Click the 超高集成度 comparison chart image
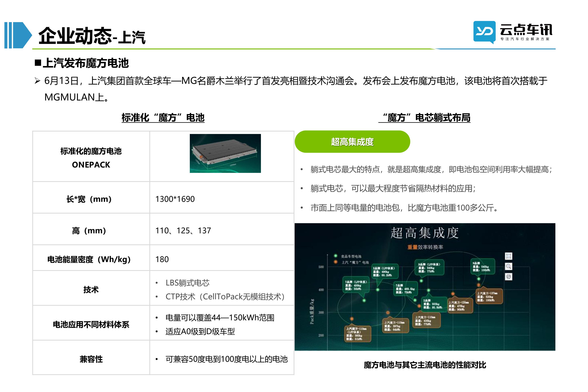 (425, 287)
